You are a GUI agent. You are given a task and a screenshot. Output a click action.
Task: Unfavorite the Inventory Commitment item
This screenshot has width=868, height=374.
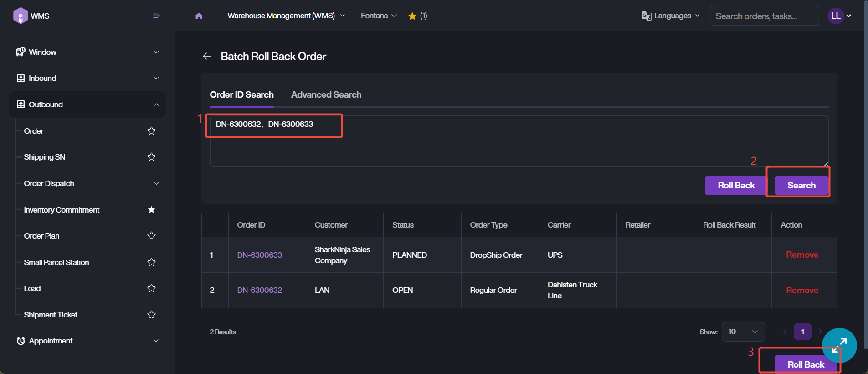pos(151,210)
